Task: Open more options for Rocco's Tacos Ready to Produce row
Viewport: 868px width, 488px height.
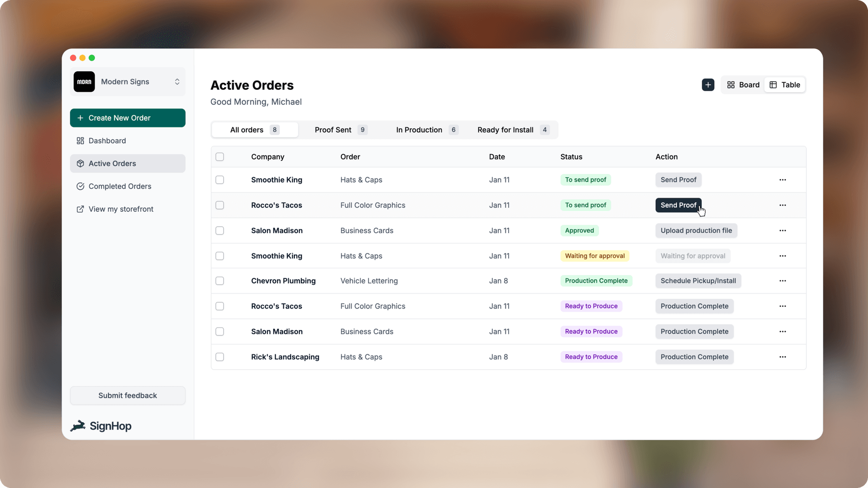Action: pos(783,306)
